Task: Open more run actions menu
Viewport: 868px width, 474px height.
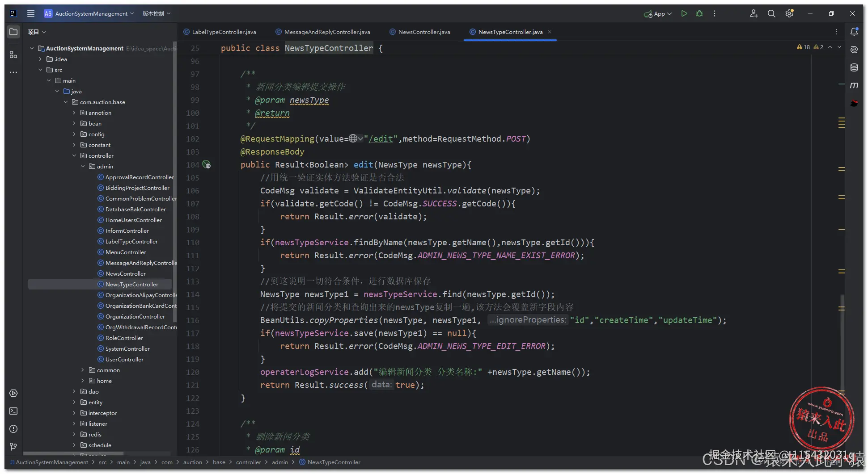Action: (x=715, y=13)
